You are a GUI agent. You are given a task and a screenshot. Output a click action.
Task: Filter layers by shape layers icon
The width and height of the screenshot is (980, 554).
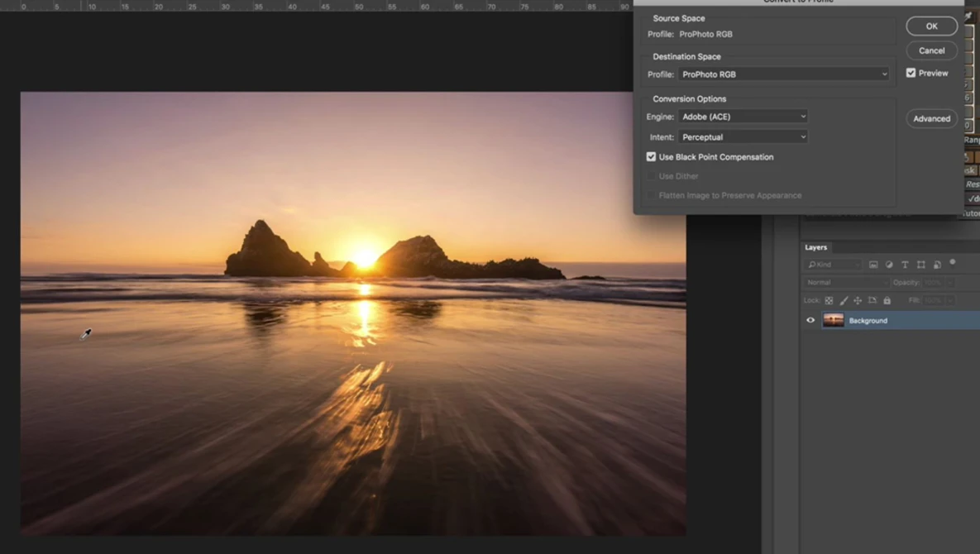tap(920, 265)
